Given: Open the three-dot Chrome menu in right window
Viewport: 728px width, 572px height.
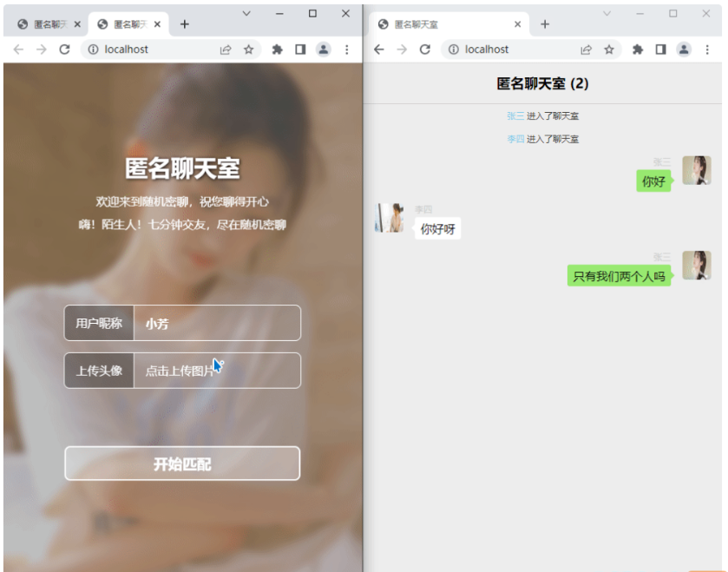Looking at the screenshot, I should (x=707, y=49).
